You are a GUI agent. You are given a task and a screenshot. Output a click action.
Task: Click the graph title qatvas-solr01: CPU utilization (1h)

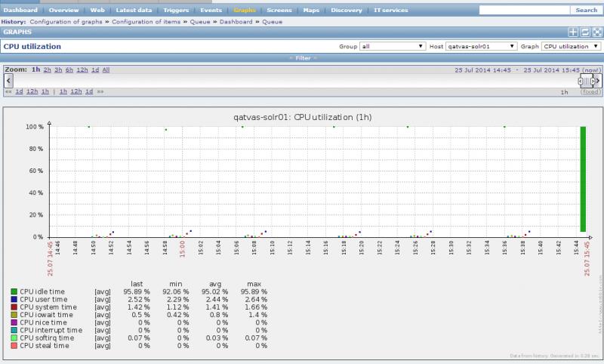(x=303, y=117)
